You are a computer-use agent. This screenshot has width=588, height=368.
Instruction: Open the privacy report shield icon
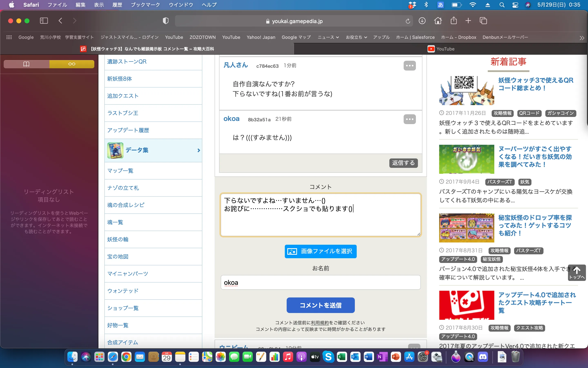[165, 21]
